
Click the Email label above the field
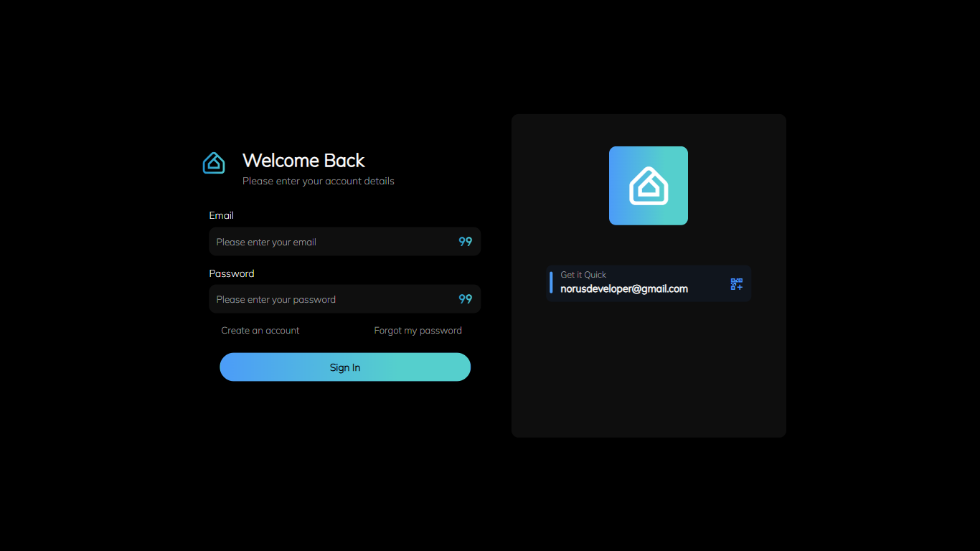coord(222,215)
